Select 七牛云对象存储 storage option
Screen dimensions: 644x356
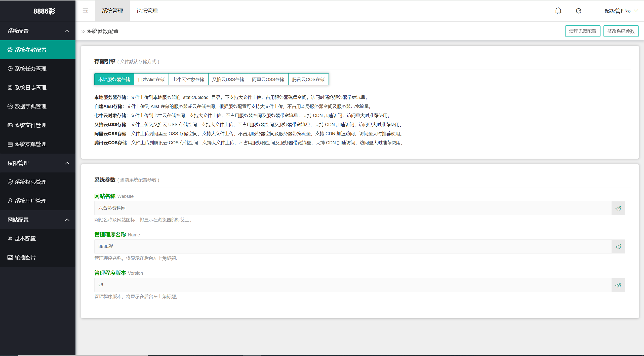click(188, 80)
